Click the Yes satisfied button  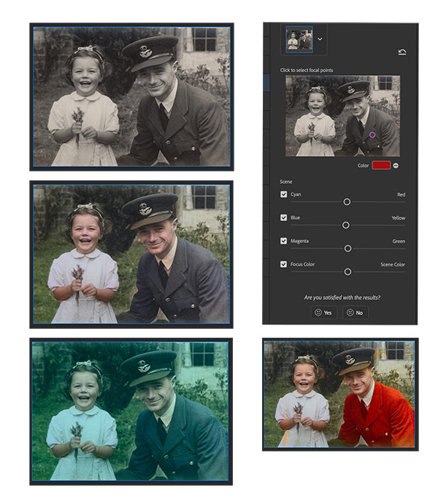click(x=324, y=312)
